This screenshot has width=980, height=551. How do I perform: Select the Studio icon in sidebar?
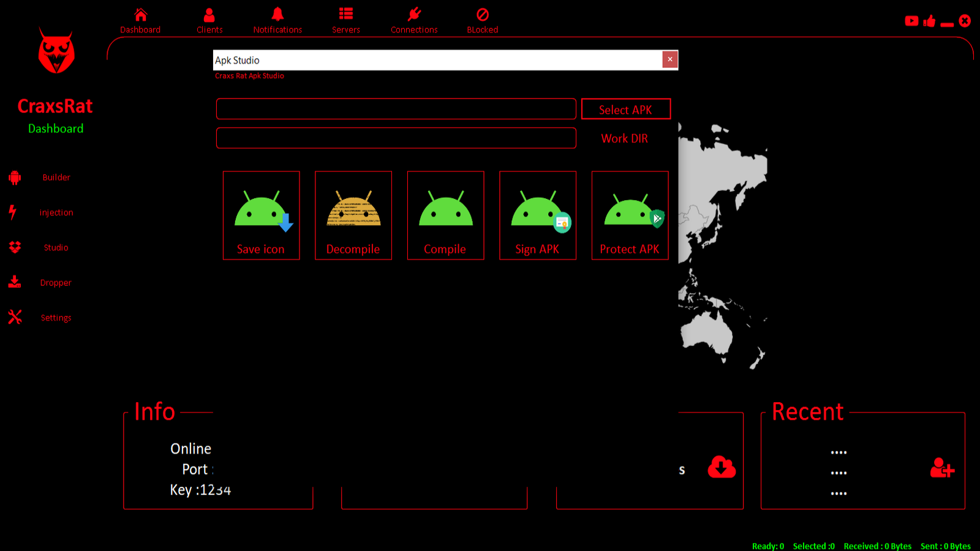point(15,247)
